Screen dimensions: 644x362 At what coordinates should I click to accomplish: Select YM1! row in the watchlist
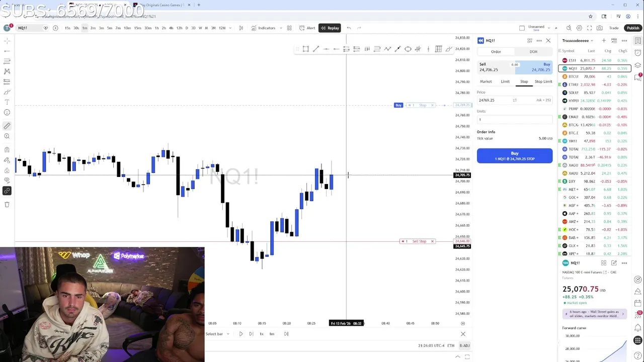(x=595, y=141)
